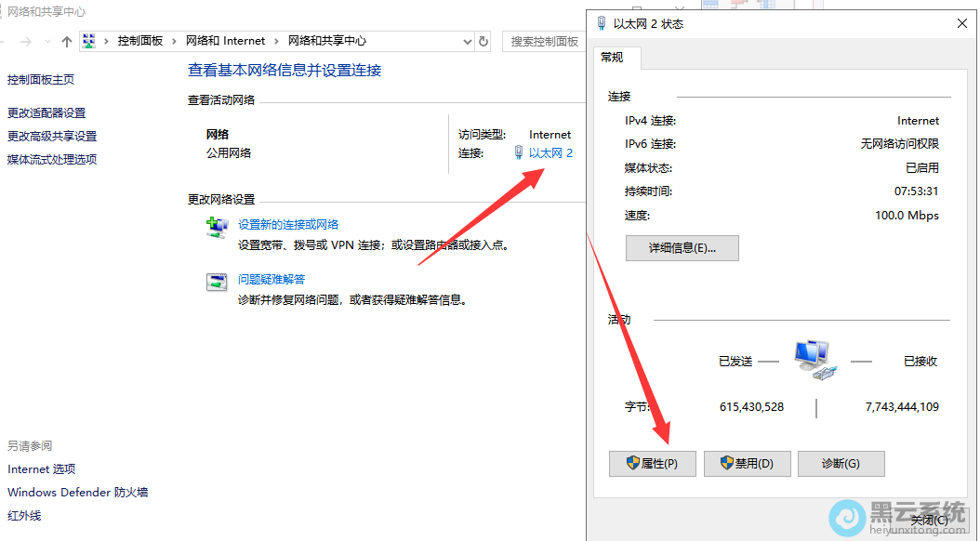Open the 更改适配器设置 link
Image resolution: width=980 pixels, height=541 pixels.
(46, 113)
